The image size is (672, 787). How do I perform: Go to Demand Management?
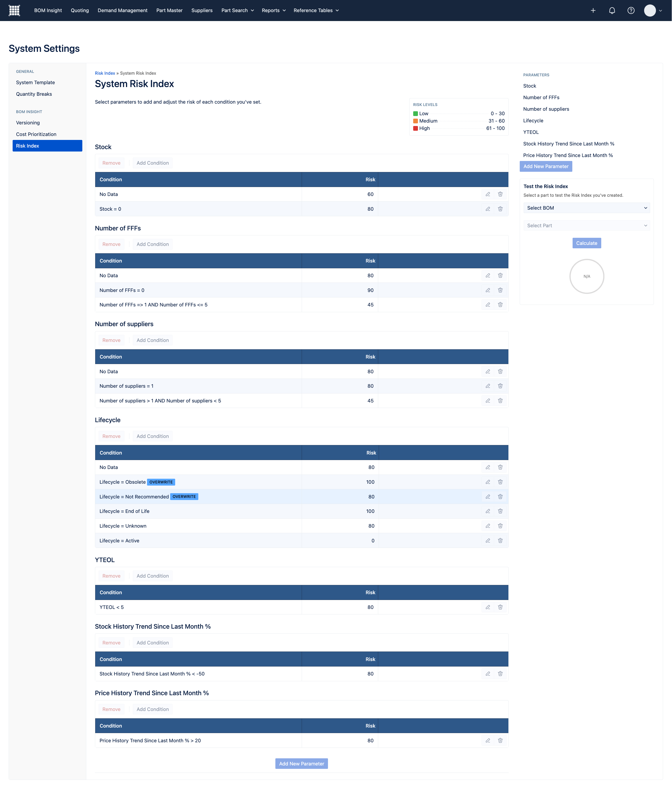click(122, 11)
